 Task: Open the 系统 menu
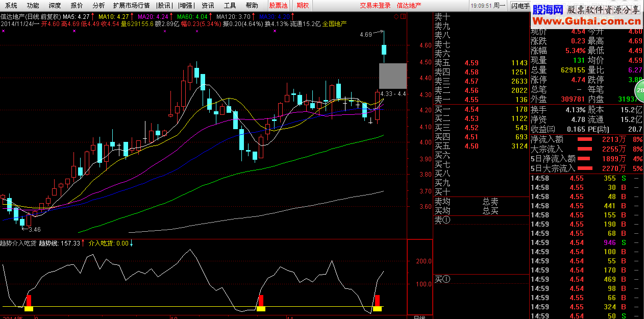[11, 6]
